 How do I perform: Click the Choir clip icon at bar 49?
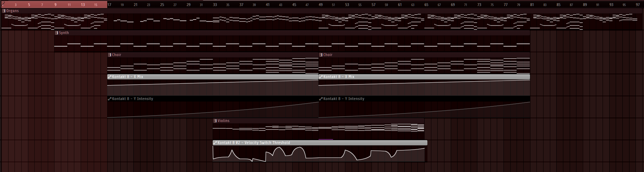pos(321,55)
